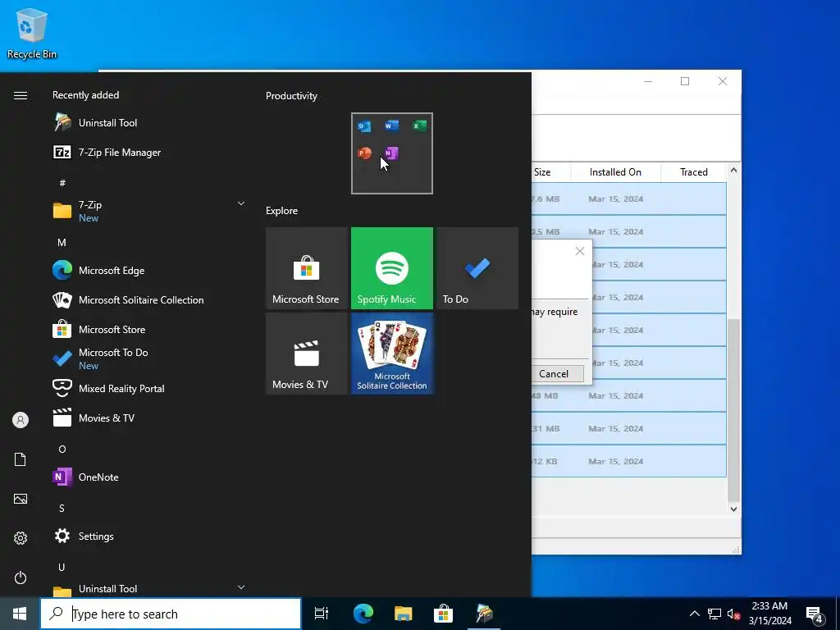
Task: Sort by Traced column header
Action: [694, 172]
